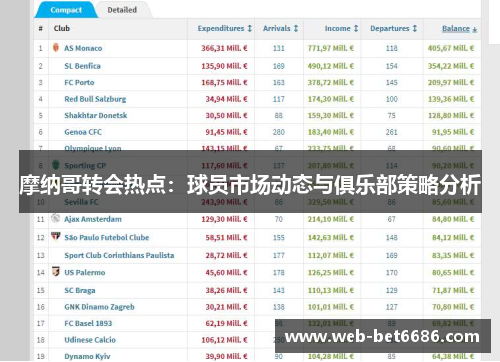Click the Chinese headline banner overlay
Viewport: 500px width, 362px height.
250,181
